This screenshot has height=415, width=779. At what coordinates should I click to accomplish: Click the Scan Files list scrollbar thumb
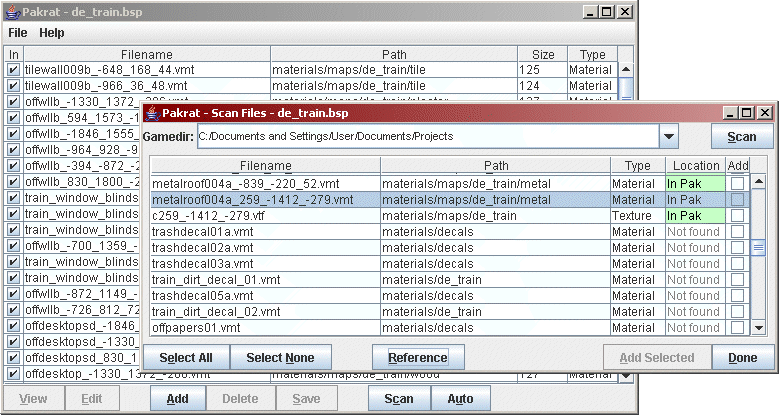[x=759, y=248]
